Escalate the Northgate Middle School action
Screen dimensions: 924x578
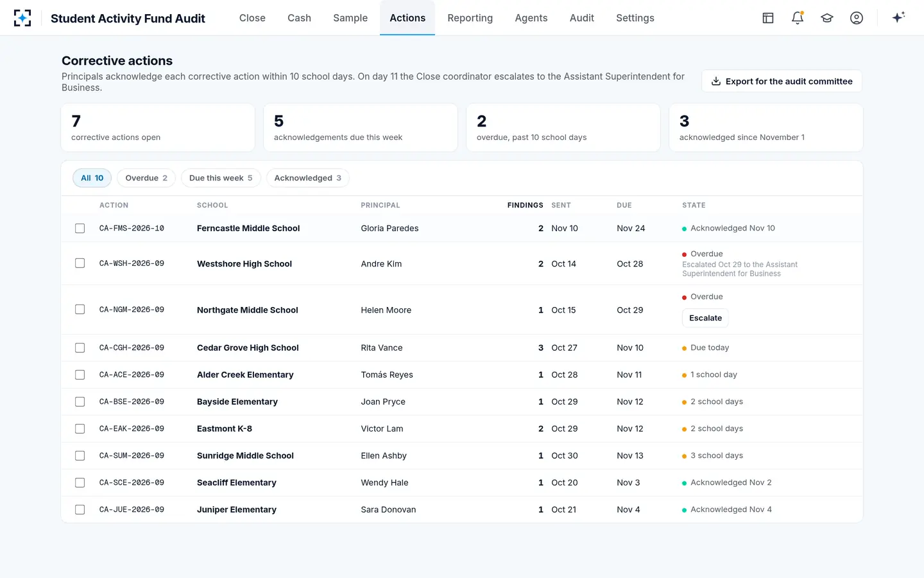(705, 318)
